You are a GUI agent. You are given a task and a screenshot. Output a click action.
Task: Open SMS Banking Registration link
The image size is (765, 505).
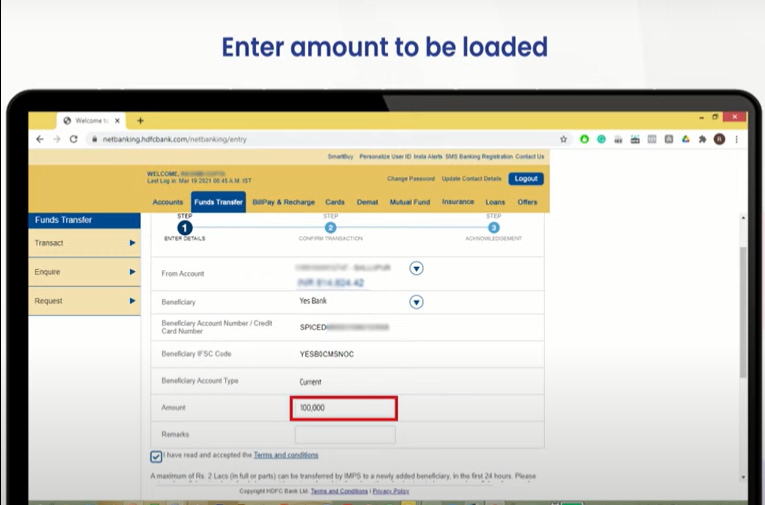479,157
